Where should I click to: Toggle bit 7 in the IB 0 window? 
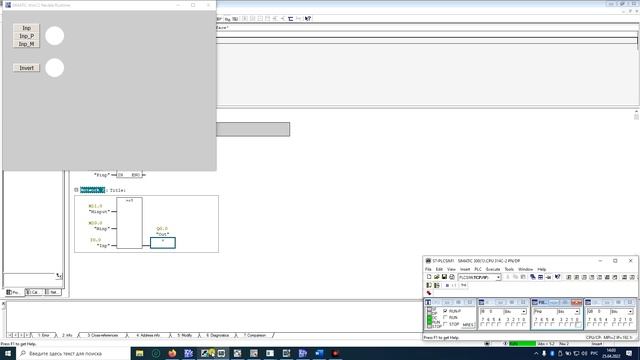(x=483, y=324)
